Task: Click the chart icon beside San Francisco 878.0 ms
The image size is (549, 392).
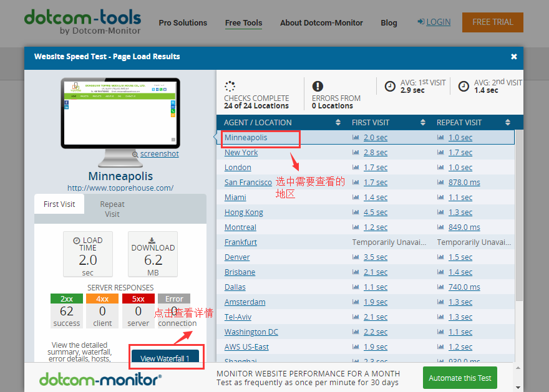Action: click(x=440, y=183)
